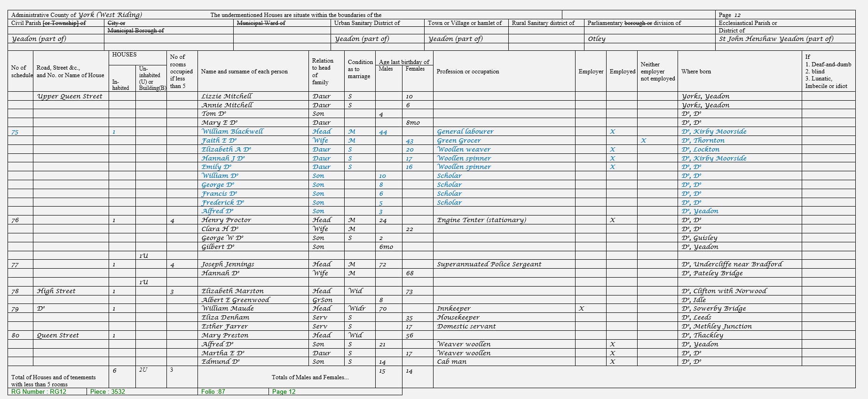Click occupation Engine Tenter (stationary)
The height and width of the screenshot is (399, 868).
point(481,220)
